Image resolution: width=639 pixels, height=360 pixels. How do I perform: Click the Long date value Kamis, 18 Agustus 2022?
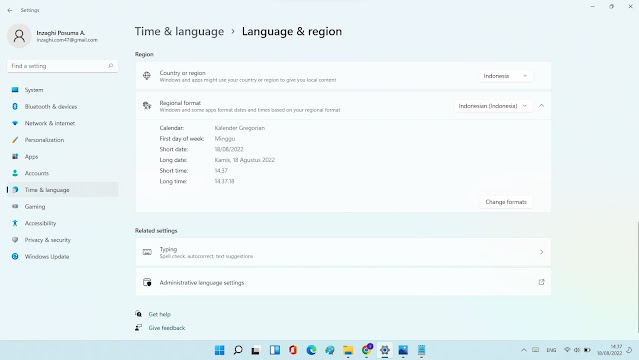245,160
